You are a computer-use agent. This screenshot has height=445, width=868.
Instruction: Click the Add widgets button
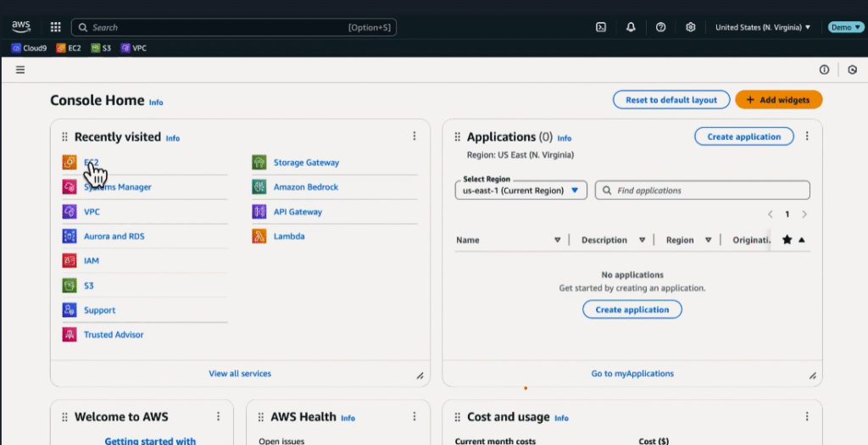pos(778,100)
